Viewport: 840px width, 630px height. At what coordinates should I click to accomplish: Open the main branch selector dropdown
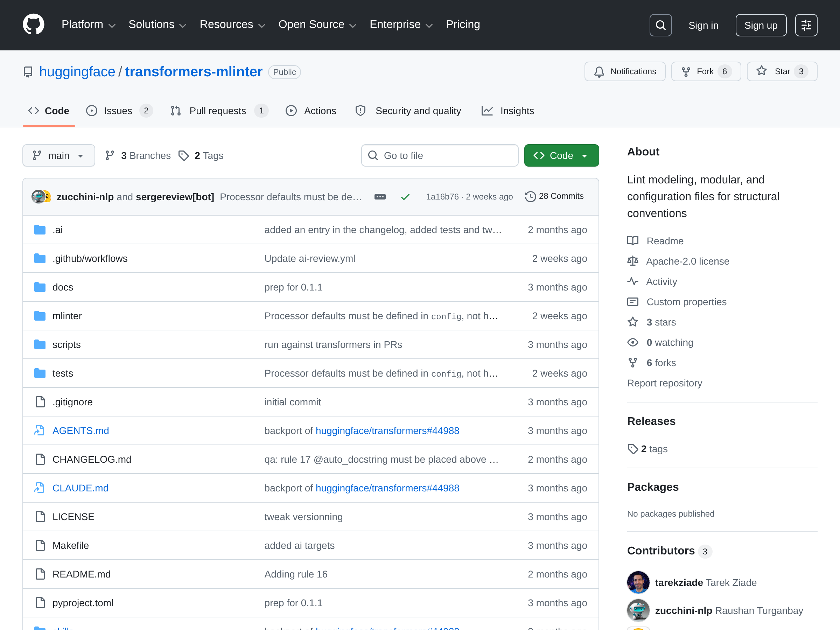point(58,155)
